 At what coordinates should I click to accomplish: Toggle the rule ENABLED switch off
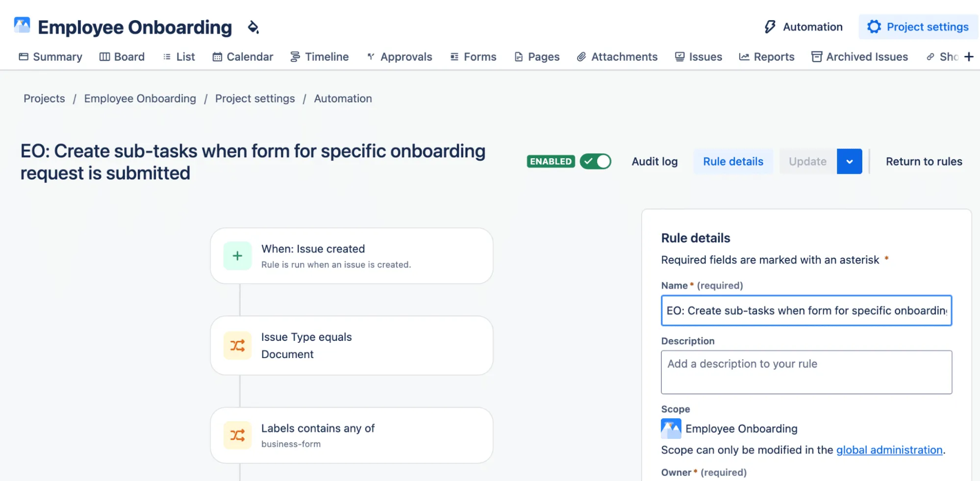(595, 162)
